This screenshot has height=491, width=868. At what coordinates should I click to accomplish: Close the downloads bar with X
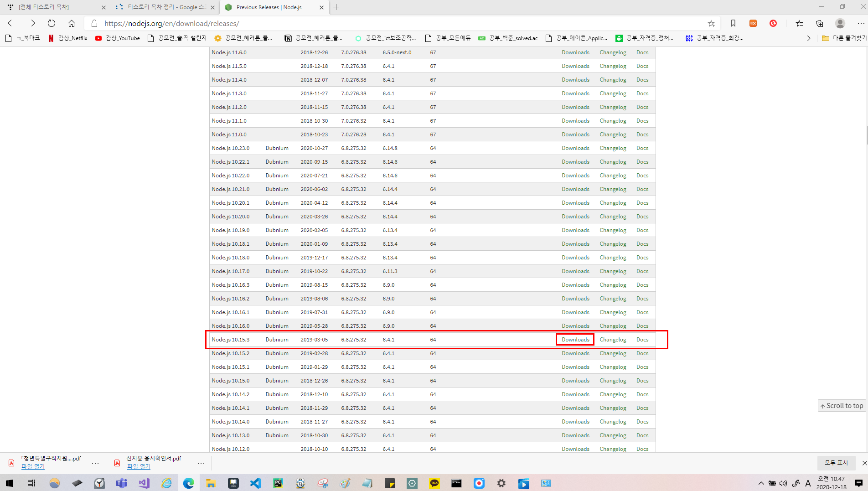point(864,463)
